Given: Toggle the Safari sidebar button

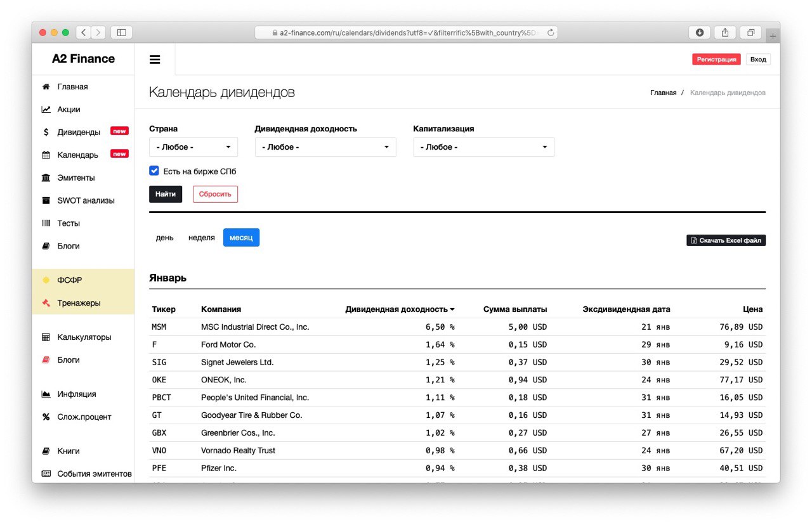Looking at the screenshot, I should 121,32.
